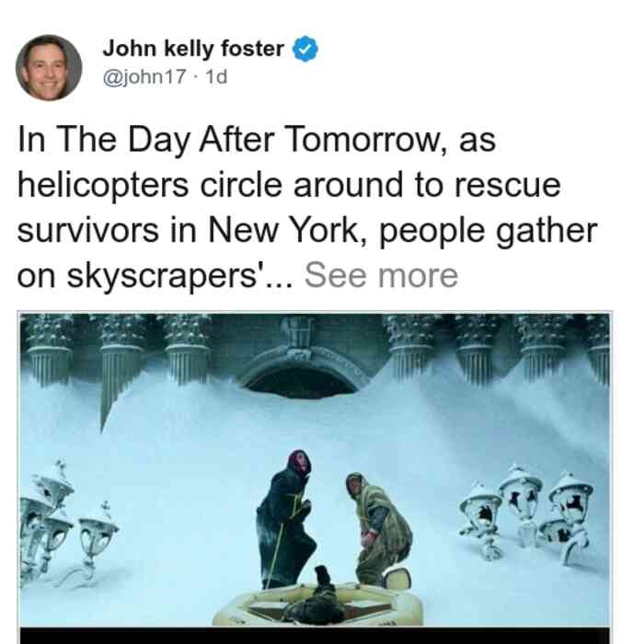Image resolution: width=644 pixels, height=644 pixels.
Task: Open the @john17 handle link
Action: (x=144, y=76)
